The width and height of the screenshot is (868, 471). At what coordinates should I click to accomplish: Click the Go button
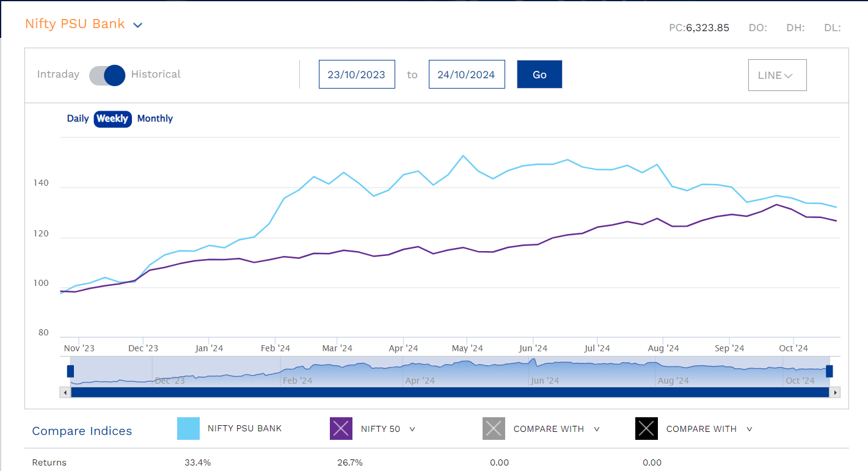click(539, 75)
